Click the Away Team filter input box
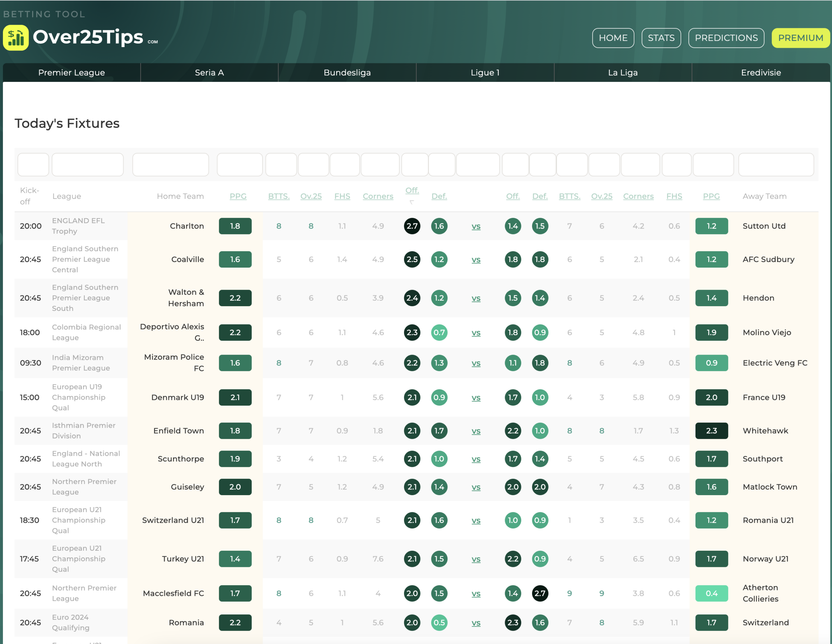This screenshot has width=832, height=644. [776, 164]
